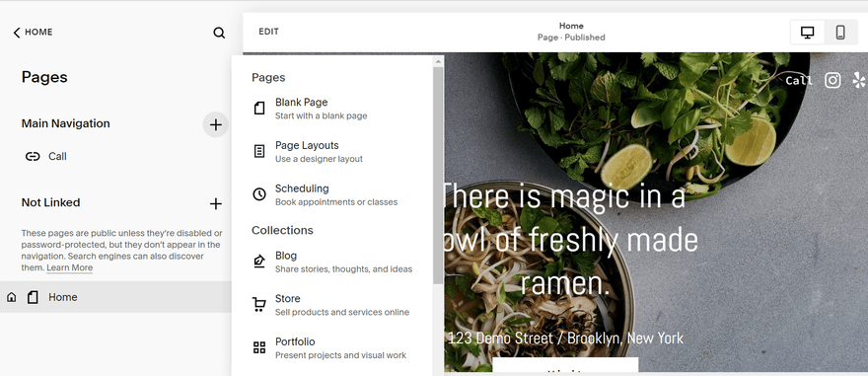Switch to desktop preview view
Image resolution: width=868 pixels, height=376 pixels.
click(x=807, y=33)
